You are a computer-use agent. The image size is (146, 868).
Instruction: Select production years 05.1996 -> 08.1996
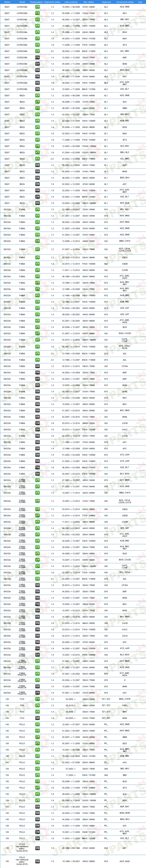tap(71, 848)
